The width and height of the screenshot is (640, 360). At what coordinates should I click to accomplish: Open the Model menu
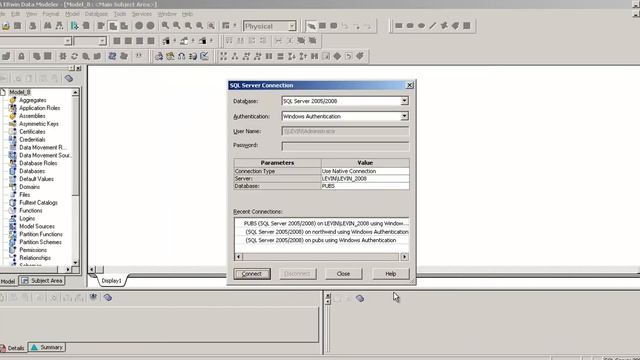coord(72,14)
